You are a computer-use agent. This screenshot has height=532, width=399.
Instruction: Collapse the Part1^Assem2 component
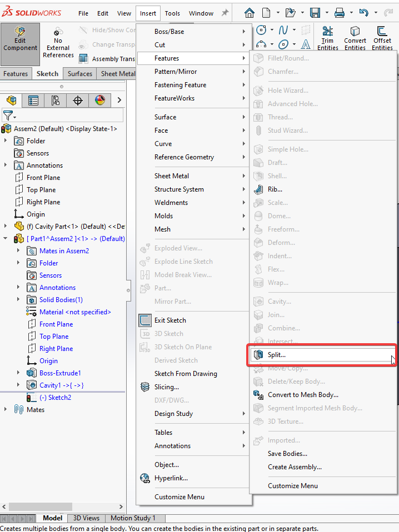point(5,238)
